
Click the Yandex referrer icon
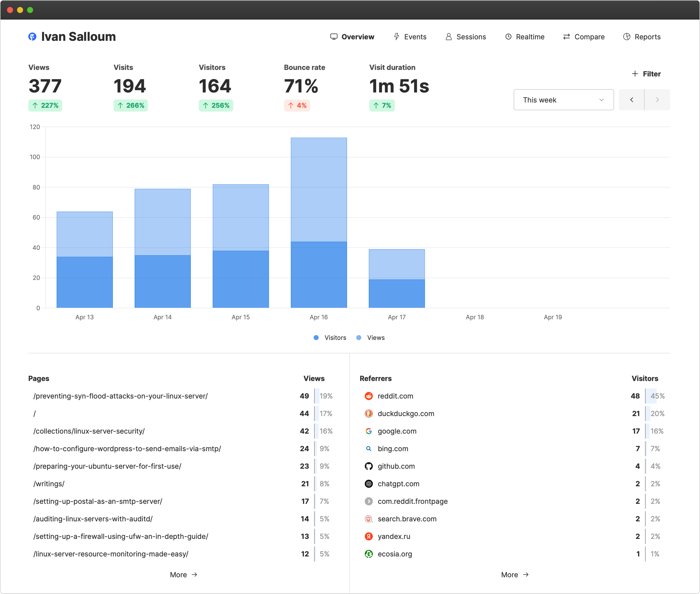(x=369, y=536)
